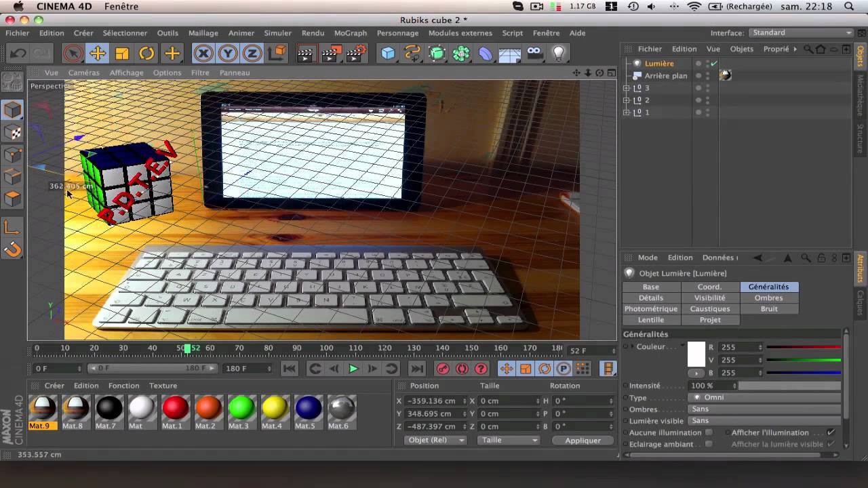Open the viewport Caméras menu
The height and width of the screenshot is (488, 868).
click(x=83, y=73)
